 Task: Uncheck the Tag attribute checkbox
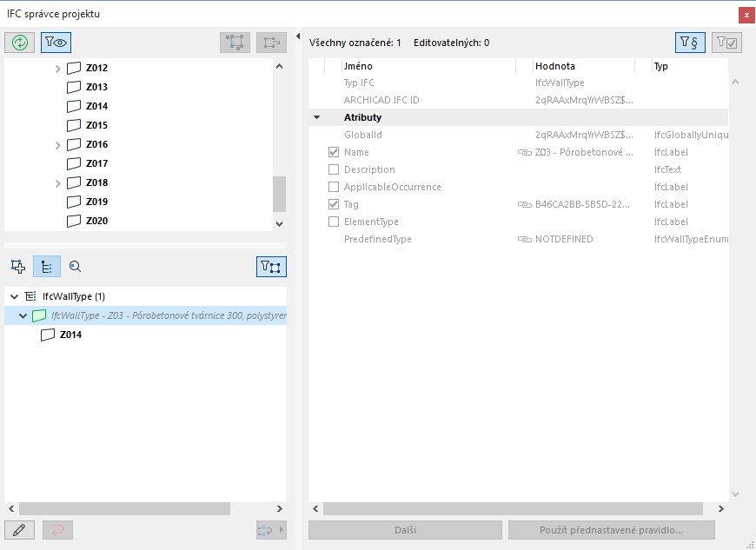[333, 203]
